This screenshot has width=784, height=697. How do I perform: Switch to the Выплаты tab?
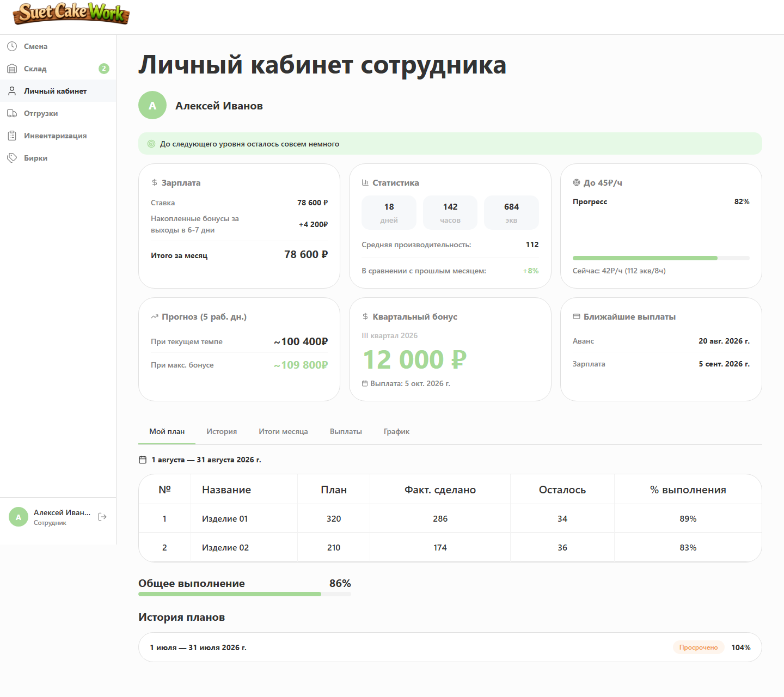point(346,431)
